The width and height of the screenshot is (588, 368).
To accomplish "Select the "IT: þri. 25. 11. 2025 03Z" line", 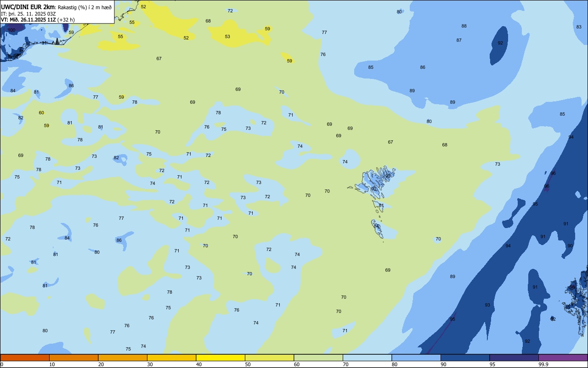I will 29,13.
